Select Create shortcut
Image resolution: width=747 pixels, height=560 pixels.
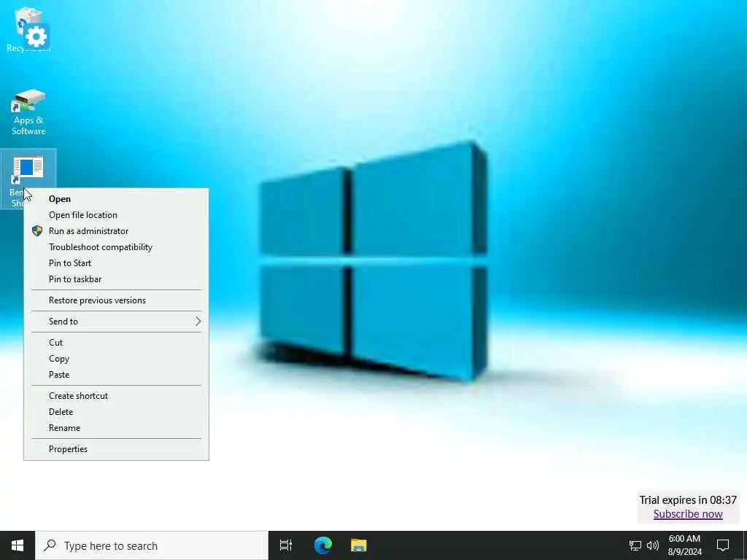(x=116, y=396)
